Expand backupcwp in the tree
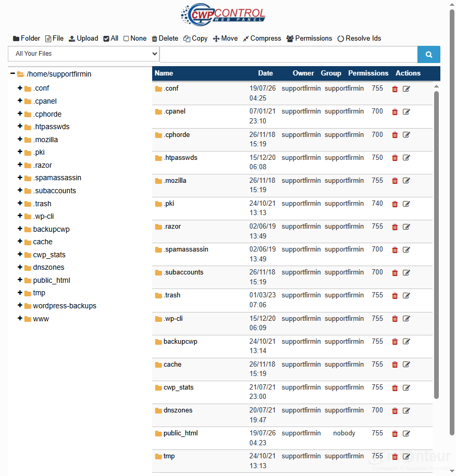 (20, 229)
